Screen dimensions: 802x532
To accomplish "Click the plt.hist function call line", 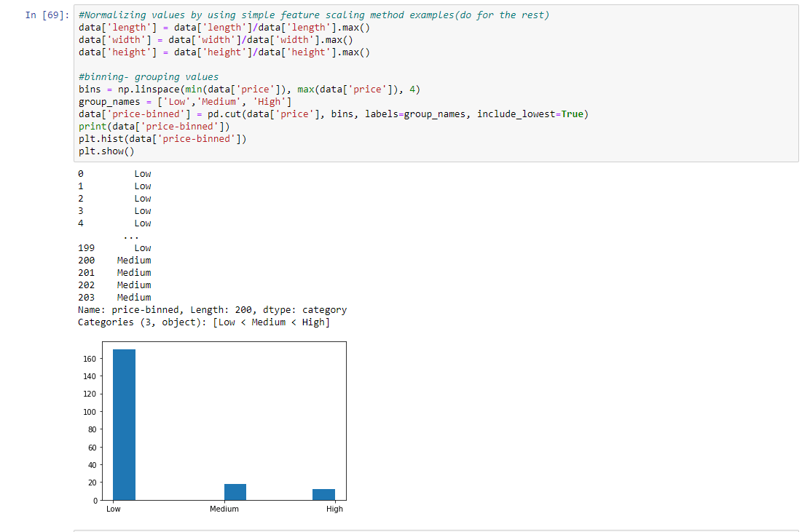I will coord(160,138).
